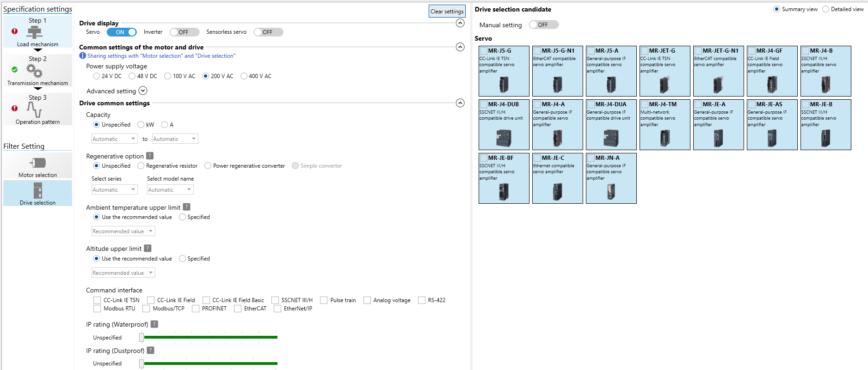This screenshot has width=868, height=370.
Task: Open Step 2 Transmission mechanism gears icon
Action: click(34, 71)
